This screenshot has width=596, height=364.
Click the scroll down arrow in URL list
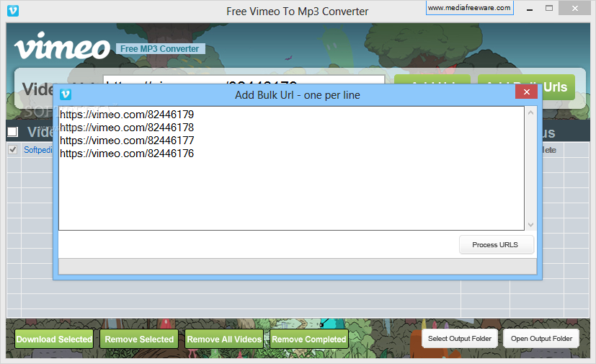click(x=530, y=224)
